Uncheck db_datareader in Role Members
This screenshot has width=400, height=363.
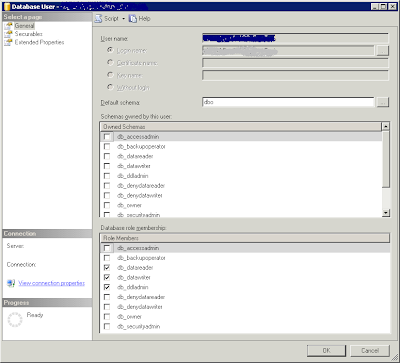tap(107, 267)
